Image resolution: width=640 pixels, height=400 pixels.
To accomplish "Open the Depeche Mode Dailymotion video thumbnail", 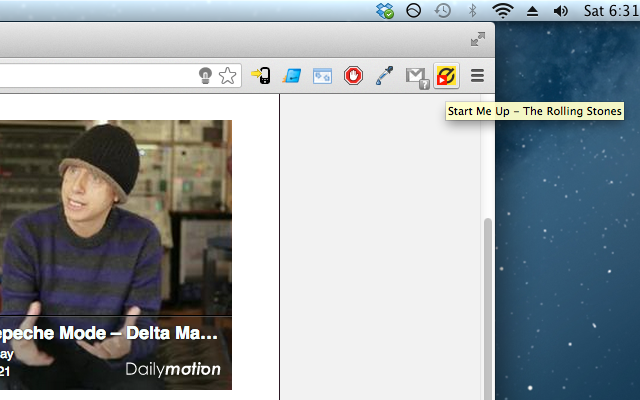I will click(116, 255).
